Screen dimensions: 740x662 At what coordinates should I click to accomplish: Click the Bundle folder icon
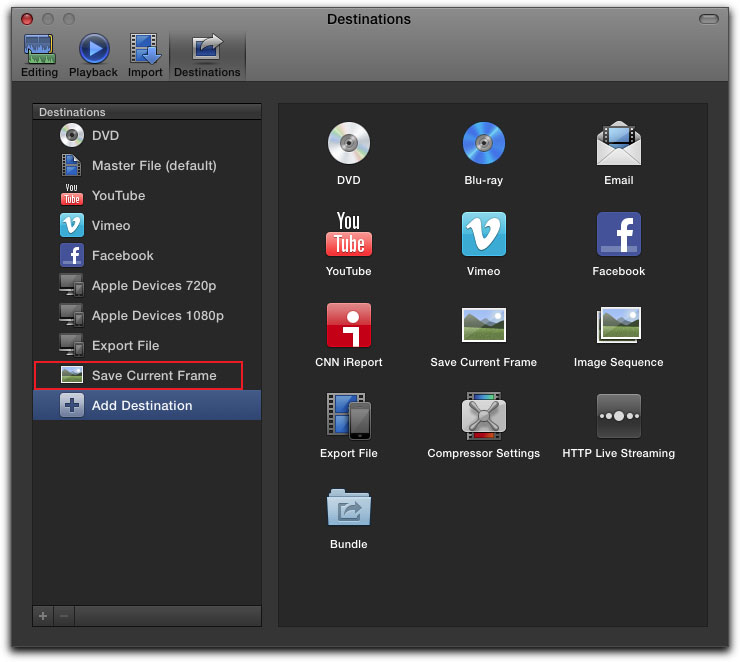pyautogui.click(x=348, y=507)
